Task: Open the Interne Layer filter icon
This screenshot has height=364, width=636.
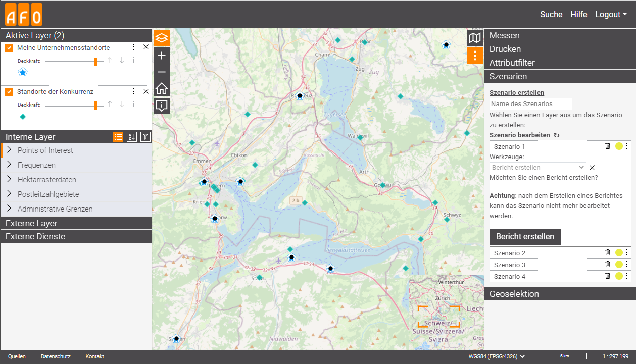Action: pos(145,136)
